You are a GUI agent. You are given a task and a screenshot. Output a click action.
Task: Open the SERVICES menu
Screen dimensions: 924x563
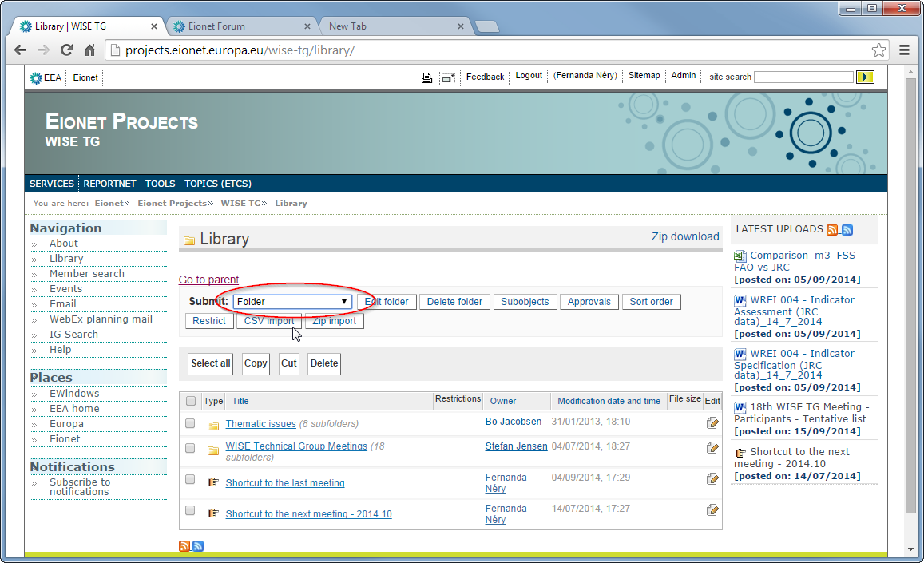tap(52, 184)
